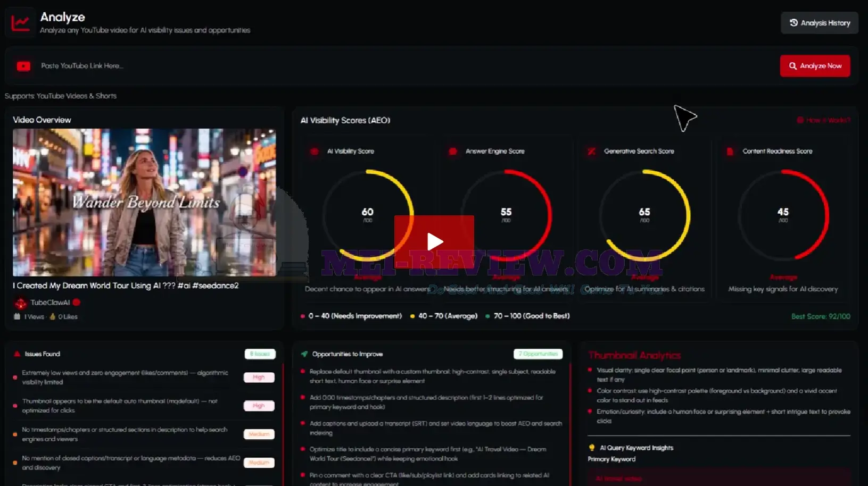Screen dimensions: 868x486
Task: Click the AI Visibility Score icon
Action: (315, 152)
